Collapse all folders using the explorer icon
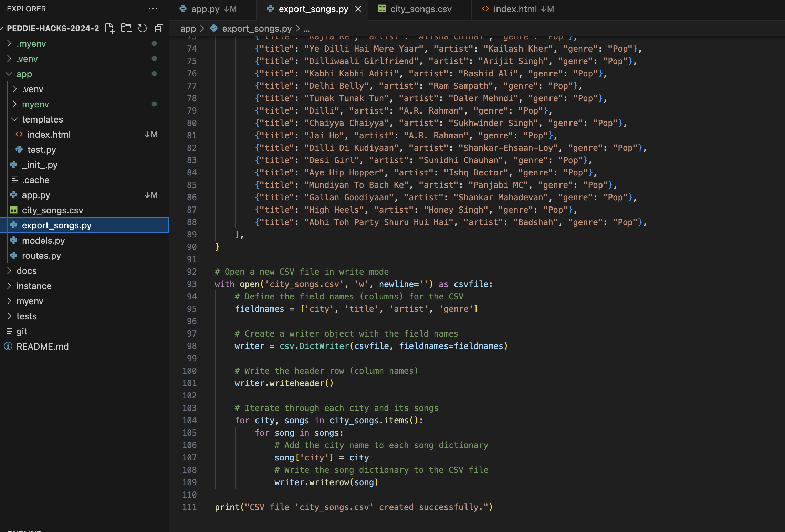 pyautogui.click(x=159, y=28)
